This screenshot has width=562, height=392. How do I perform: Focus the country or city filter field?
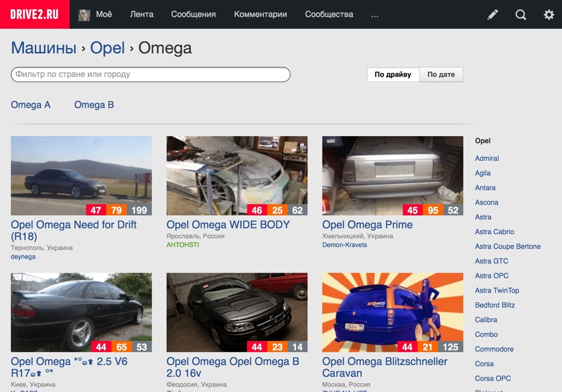[150, 74]
